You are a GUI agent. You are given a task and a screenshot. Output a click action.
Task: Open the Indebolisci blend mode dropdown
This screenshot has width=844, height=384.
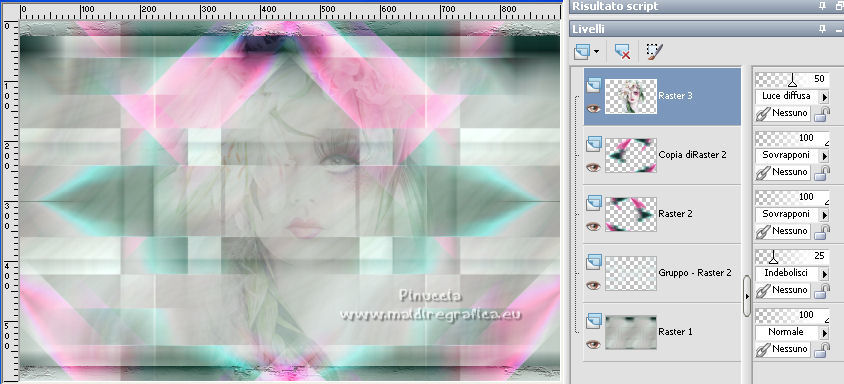point(824,274)
